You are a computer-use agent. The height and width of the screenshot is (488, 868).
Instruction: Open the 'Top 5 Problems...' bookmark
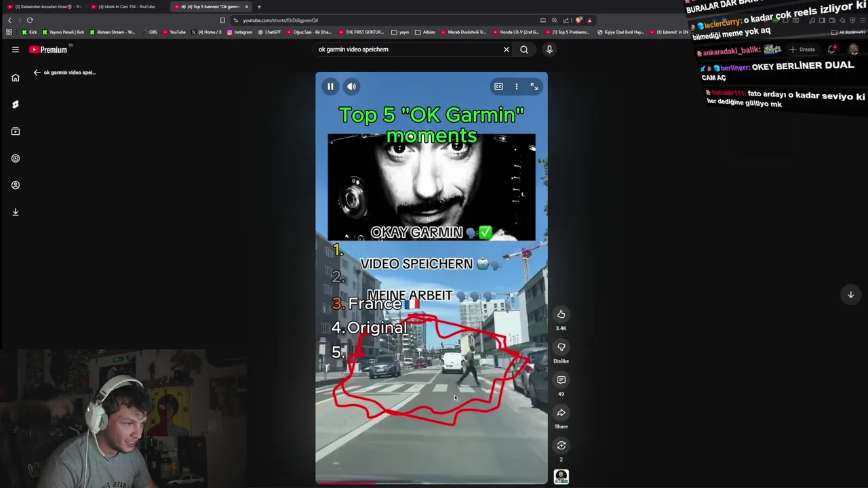pyautogui.click(x=567, y=32)
